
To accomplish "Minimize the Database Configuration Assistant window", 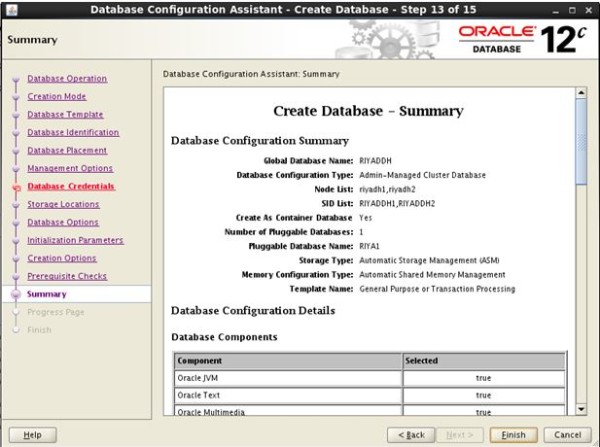I will 555,10.
